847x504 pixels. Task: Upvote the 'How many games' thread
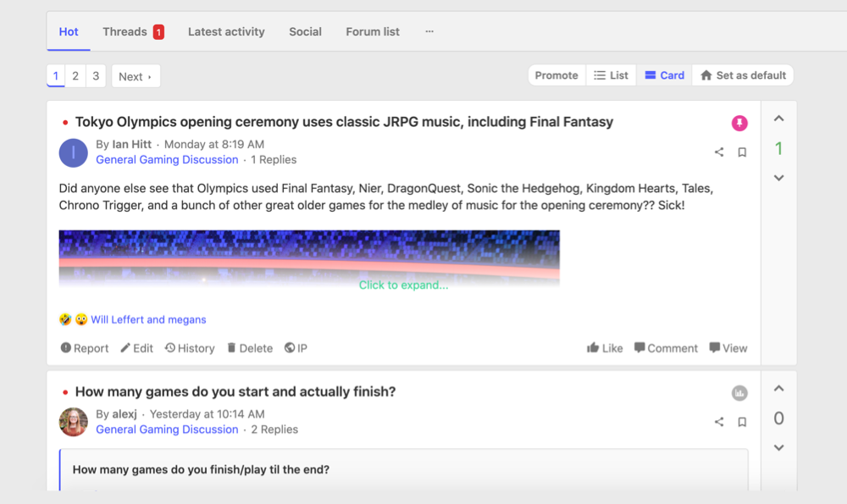778,389
